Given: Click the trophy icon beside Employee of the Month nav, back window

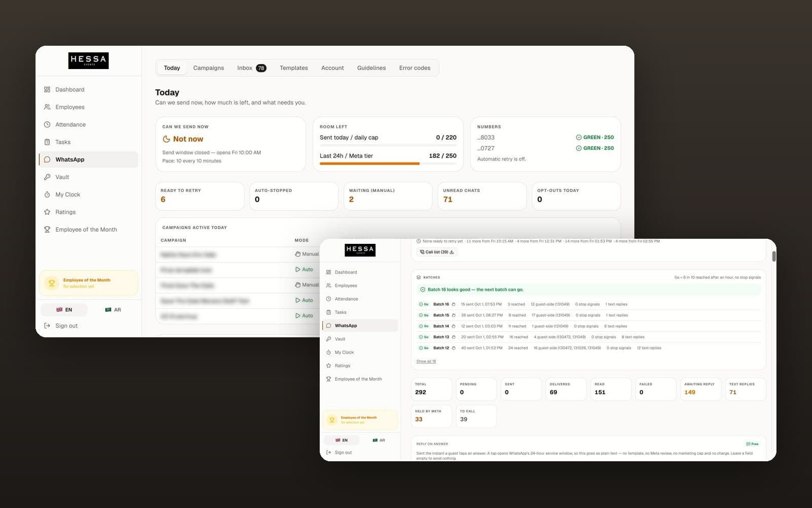Looking at the screenshot, I should point(47,230).
